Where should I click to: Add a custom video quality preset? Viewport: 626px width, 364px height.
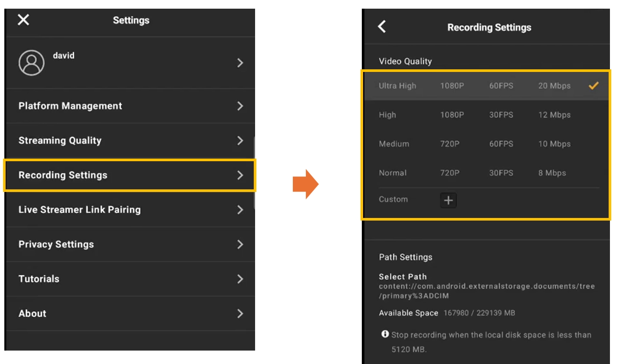tap(448, 200)
